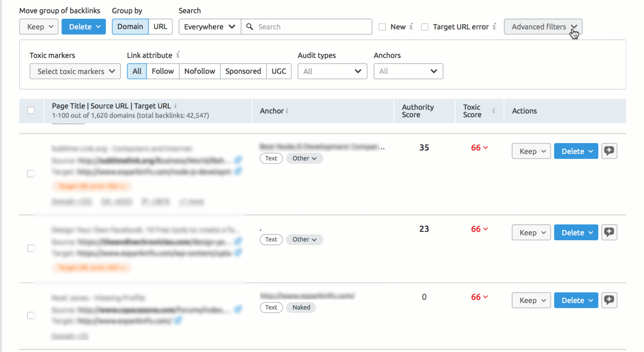Click the Nofollow link attribute button
The image size is (644, 352).
(x=199, y=71)
